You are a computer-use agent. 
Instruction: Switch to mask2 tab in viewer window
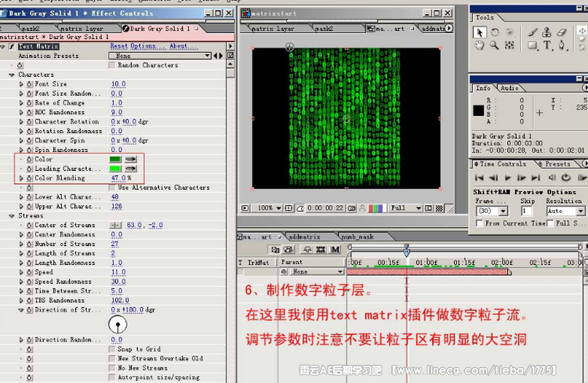tap(325, 28)
